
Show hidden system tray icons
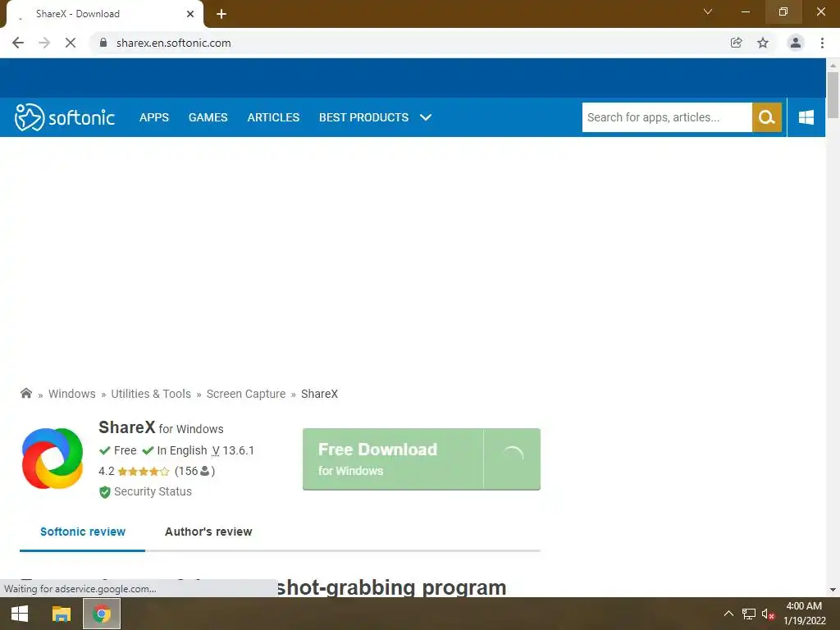tap(728, 614)
